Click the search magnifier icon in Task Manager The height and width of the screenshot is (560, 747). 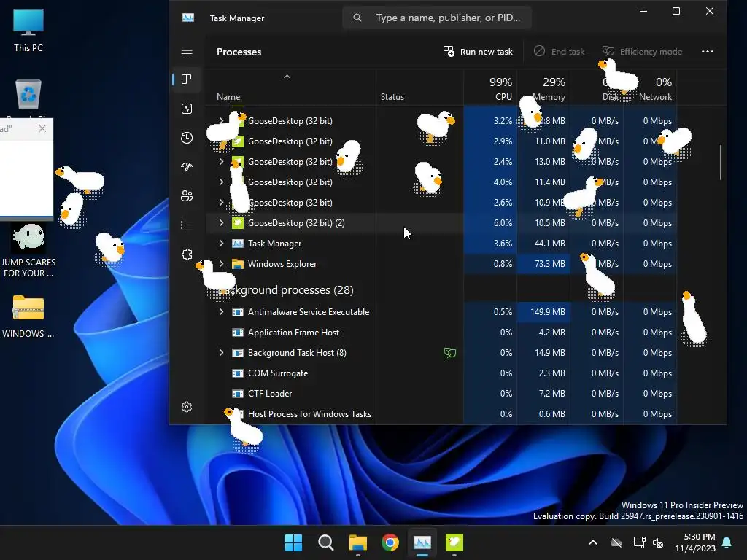coord(357,17)
